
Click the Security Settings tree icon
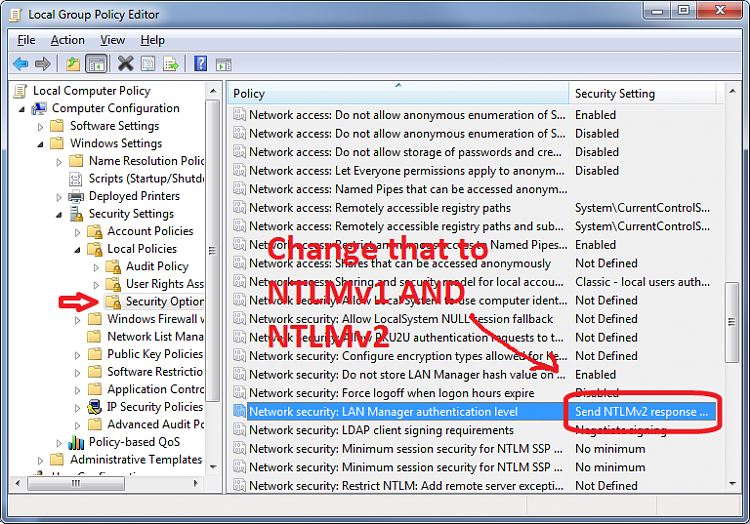[76, 214]
